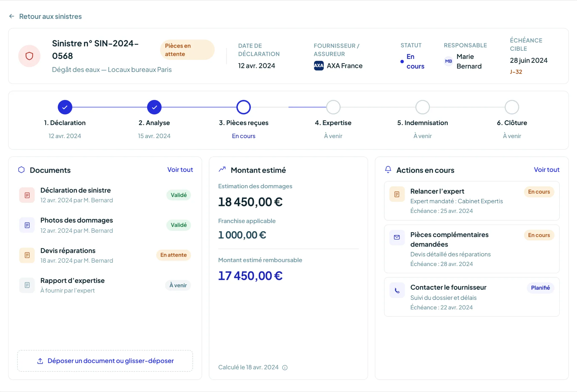Click Échéance : 22 avr. 2024 text

[441, 307]
